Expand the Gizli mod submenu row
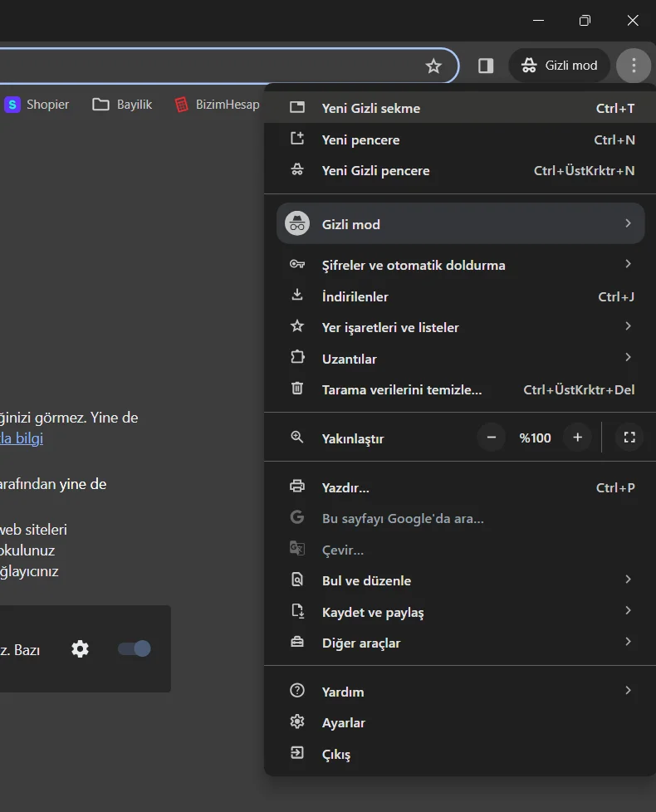The height and width of the screenshot is (812, 656). [x=460, y=223]
